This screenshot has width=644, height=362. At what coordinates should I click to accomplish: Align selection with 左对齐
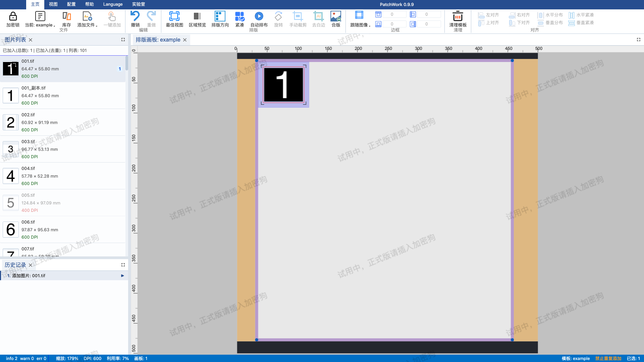tap(489, 15)
